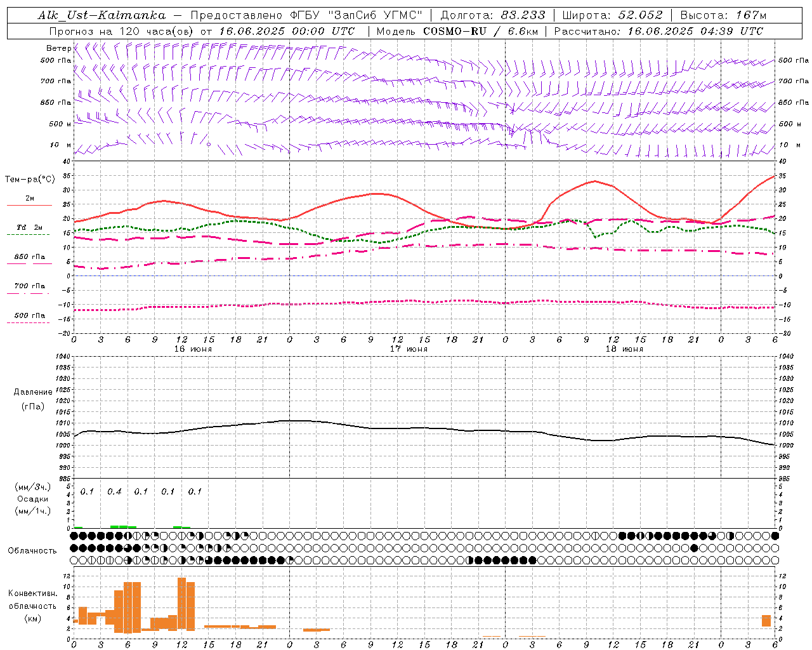Image resolution: width=812 pixels, height=650 pixels.
Task: Click the calm-wind circle on the 10 м row
Action: click(209, 144)
